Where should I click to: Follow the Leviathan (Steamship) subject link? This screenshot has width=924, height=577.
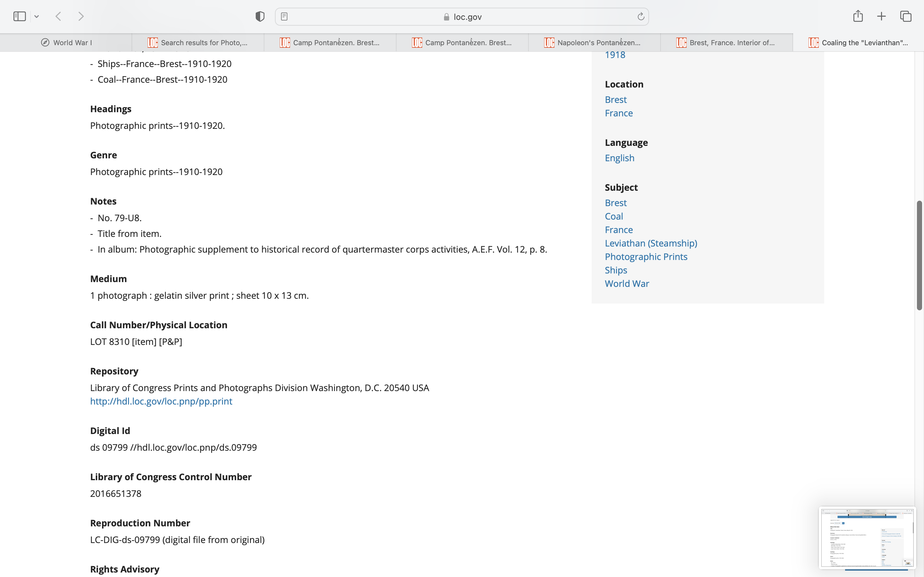[651, 243]
